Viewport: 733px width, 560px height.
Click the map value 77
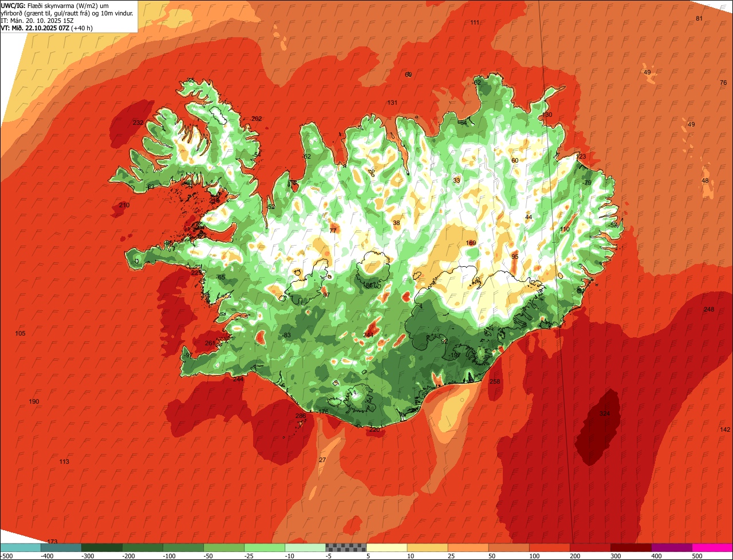point(333,231)
